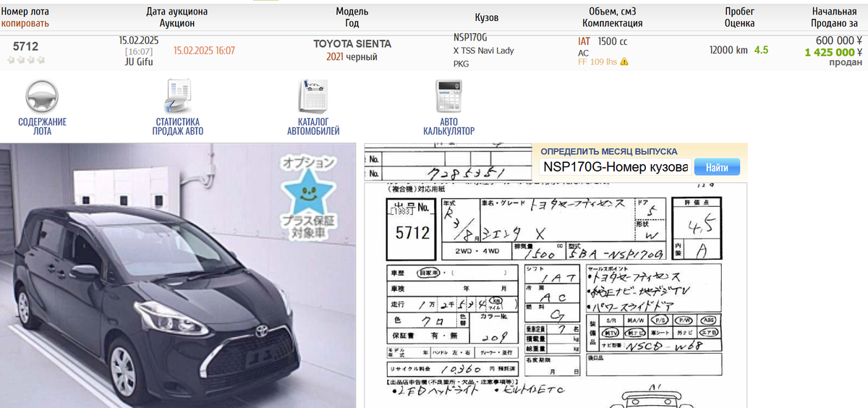Image resolution: width=868 pixels, height=408 pixels.
Task: Click the body code NSP170G
Action: pos(470,38)
